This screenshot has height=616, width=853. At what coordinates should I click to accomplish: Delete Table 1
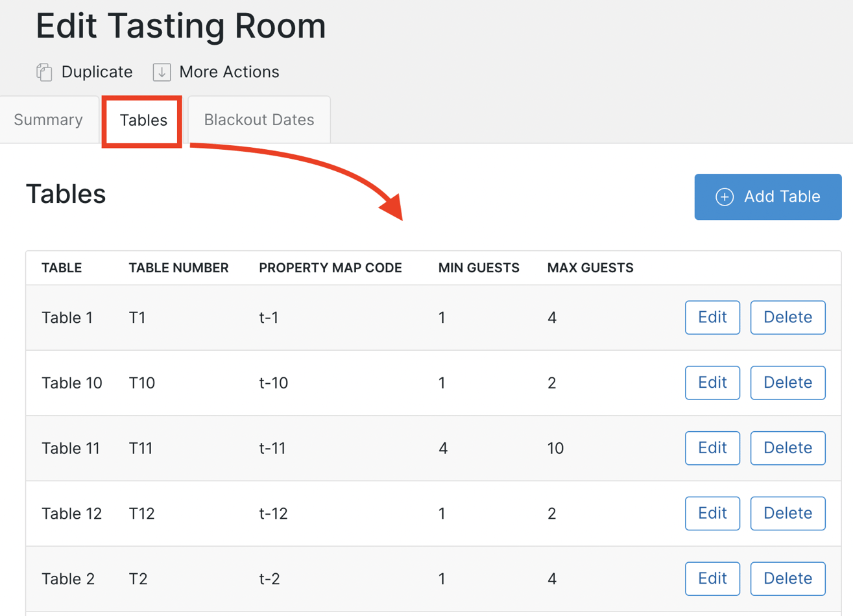click(787, 318)
